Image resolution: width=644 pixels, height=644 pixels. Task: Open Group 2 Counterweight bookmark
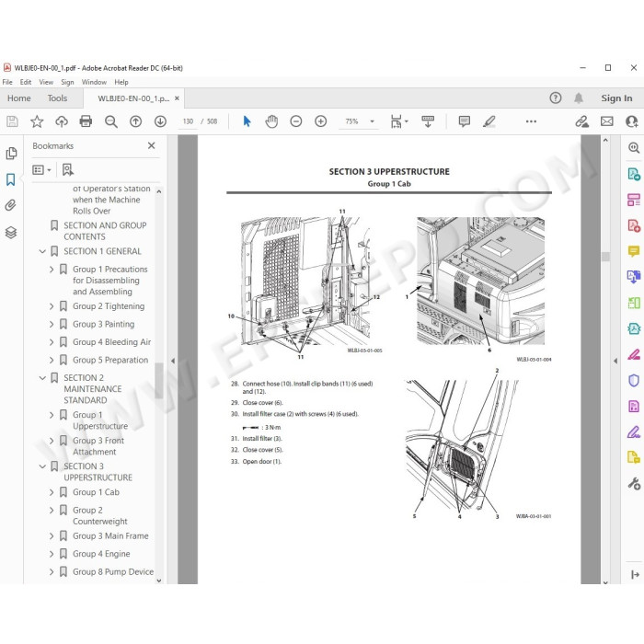click(99, 516)
